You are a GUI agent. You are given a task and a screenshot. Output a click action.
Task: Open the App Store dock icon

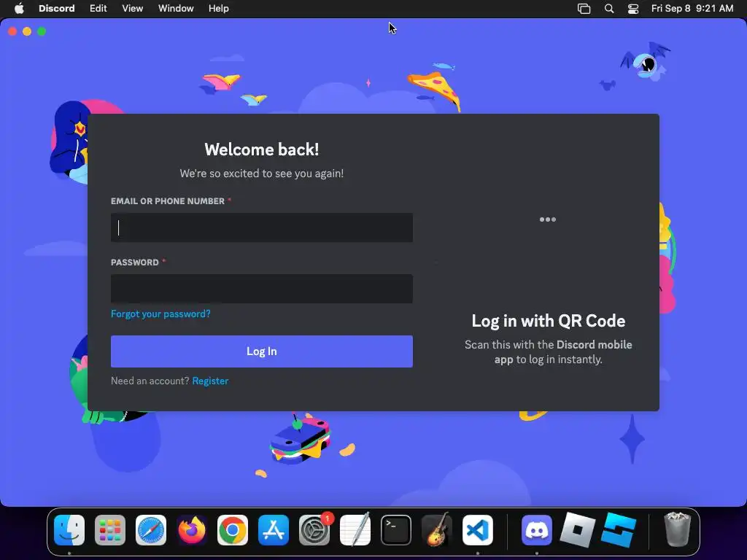click(274, 530)
